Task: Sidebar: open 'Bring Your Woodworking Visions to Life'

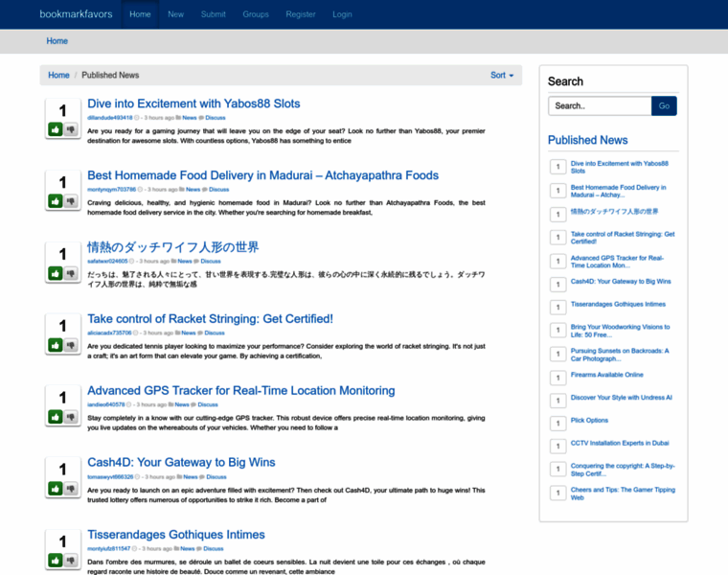Action: (621, 331)
